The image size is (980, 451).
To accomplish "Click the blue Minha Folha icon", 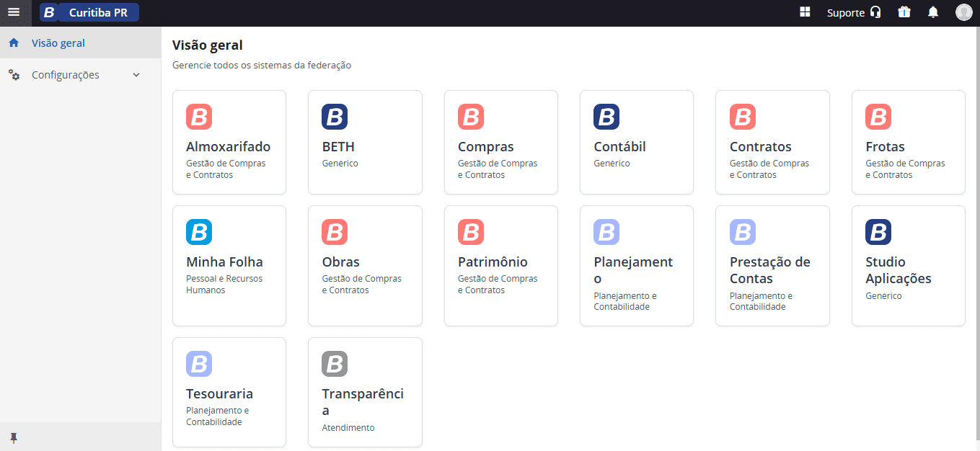I will click(199, 232).
